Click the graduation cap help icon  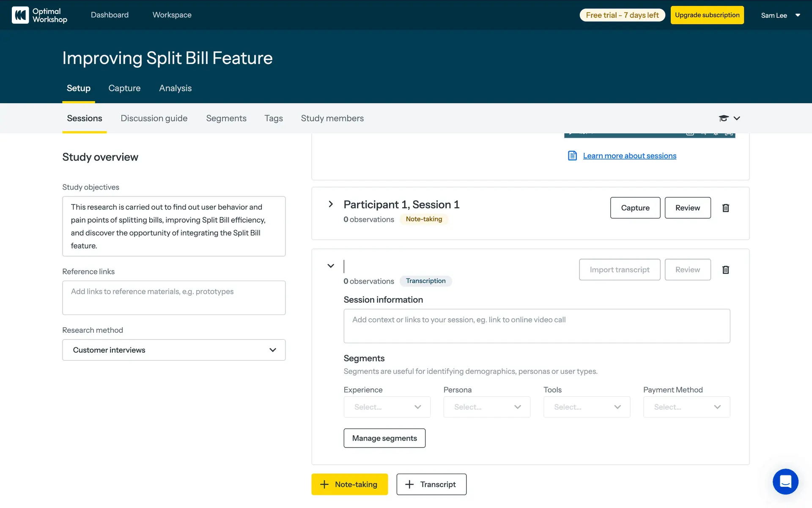coord(724,118)
